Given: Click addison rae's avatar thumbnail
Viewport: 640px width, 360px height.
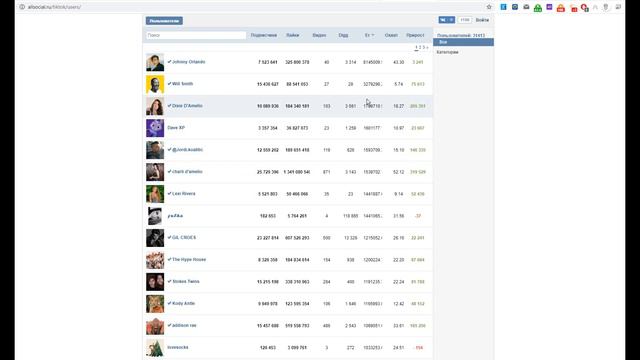Looking at the screenshot, I should (x=155, y=326).
